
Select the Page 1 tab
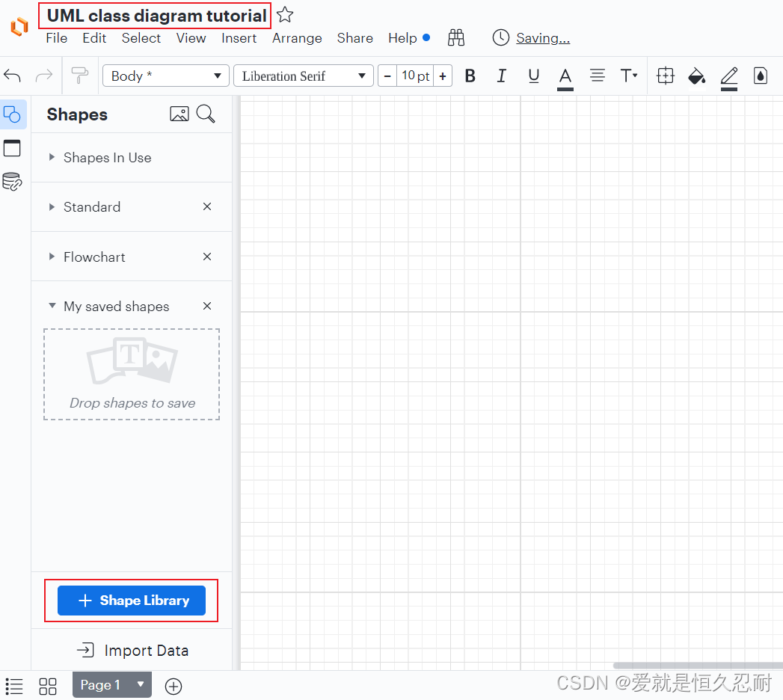100,685
